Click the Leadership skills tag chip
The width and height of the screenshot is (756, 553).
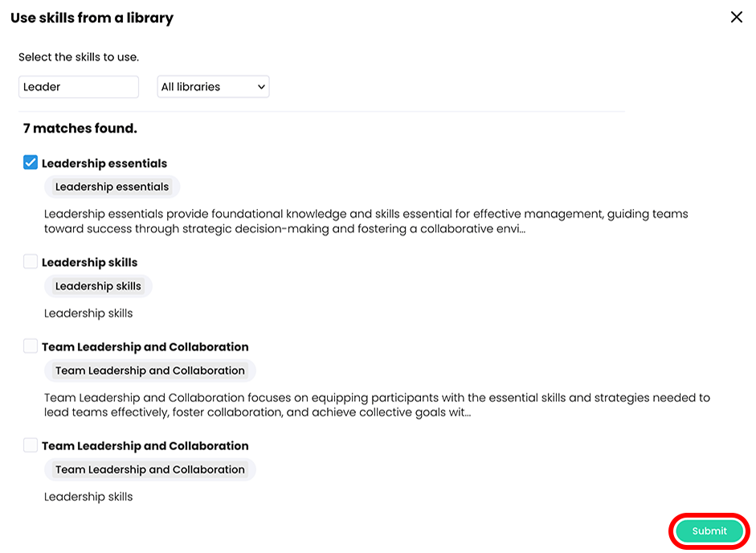[98, 285]
